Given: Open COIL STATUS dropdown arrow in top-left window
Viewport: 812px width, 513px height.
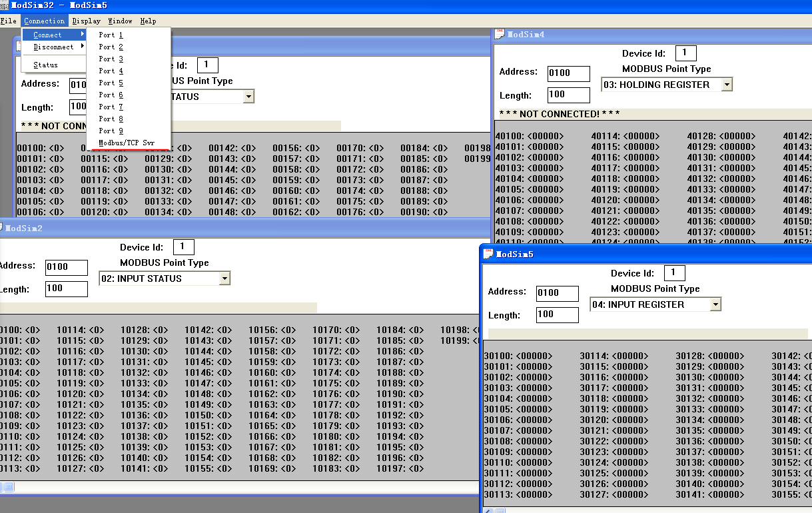Looking at the screenshot, I should tap(248, 97).
